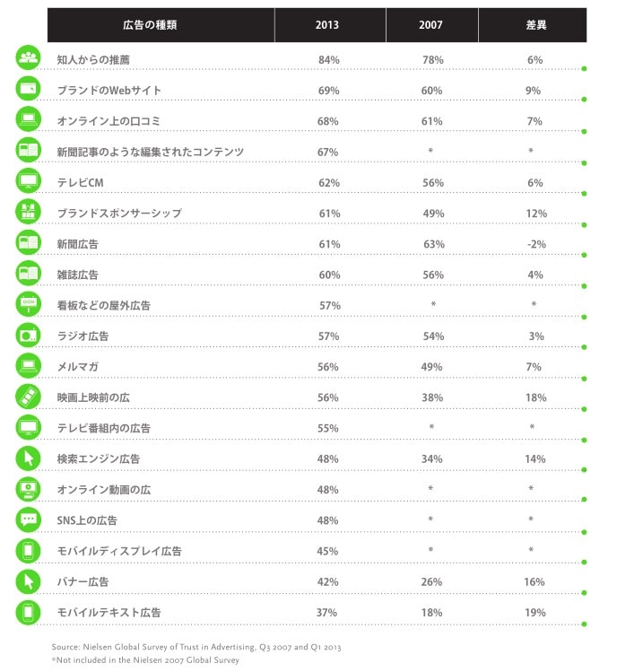617x672 pixels.
Task: Select the バナー広告 row label
Action: pos(83,581)
